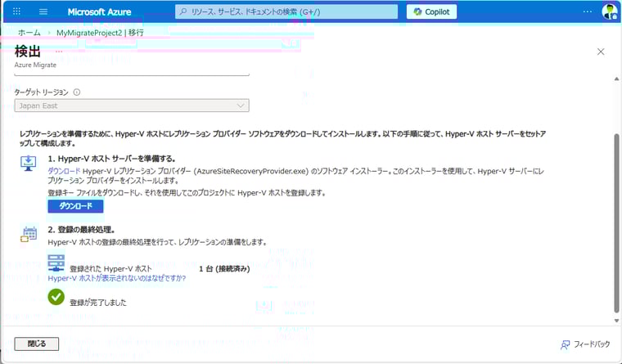622x364 pixels.
Task: Focus the resource search box
Action: click(x=286, y=12)
